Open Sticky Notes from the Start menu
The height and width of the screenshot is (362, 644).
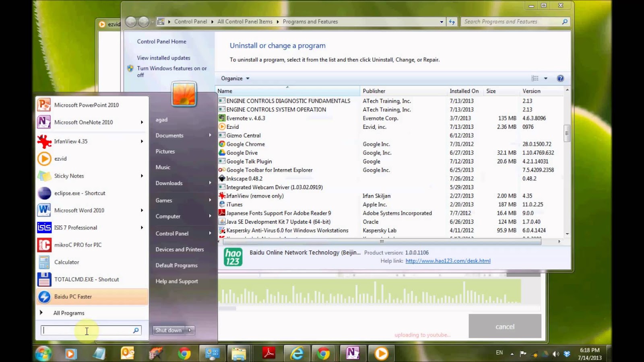tap(92, 176)
